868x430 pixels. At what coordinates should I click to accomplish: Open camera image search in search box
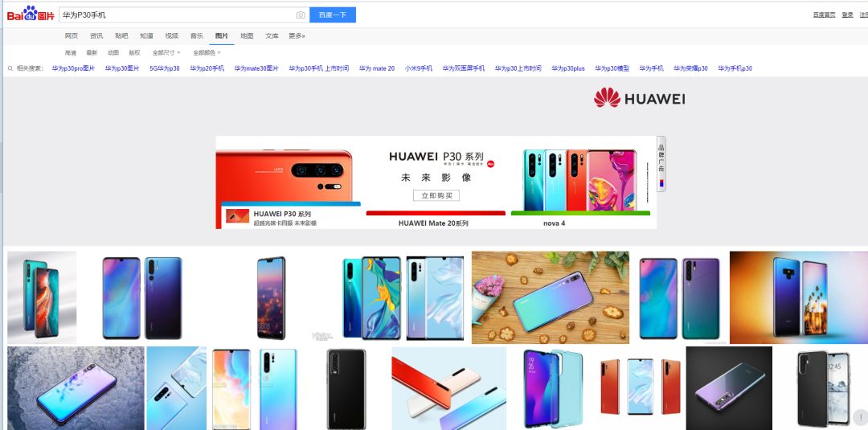tap(301, 15)
